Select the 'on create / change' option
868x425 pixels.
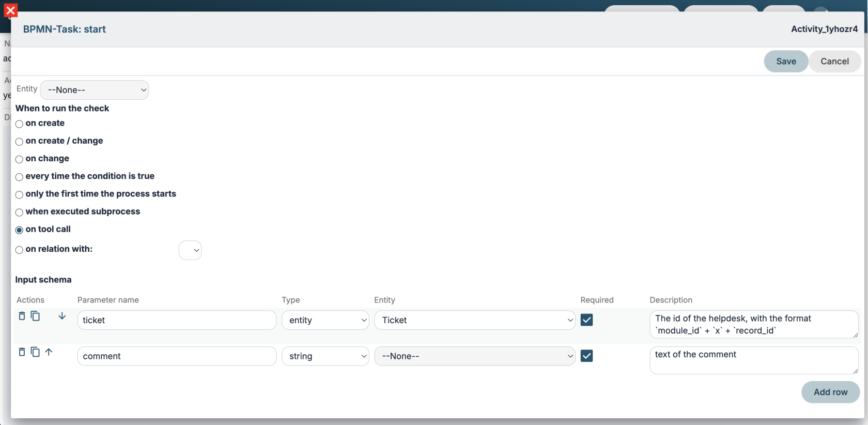[19, 142]
